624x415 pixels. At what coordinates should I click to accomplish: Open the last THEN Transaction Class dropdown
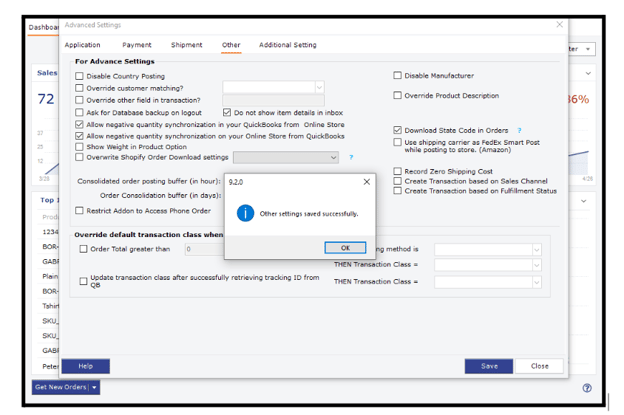[536, 282]
